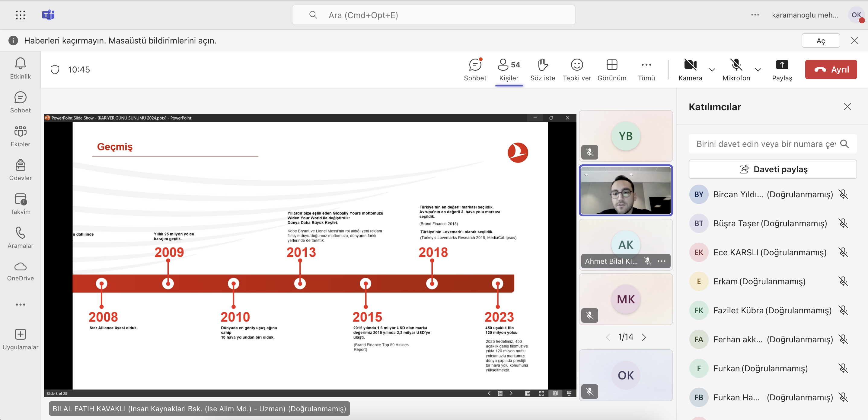
Task: Open the app launcher grid icon
Action: pyautogui.click(x=21, y=15)
